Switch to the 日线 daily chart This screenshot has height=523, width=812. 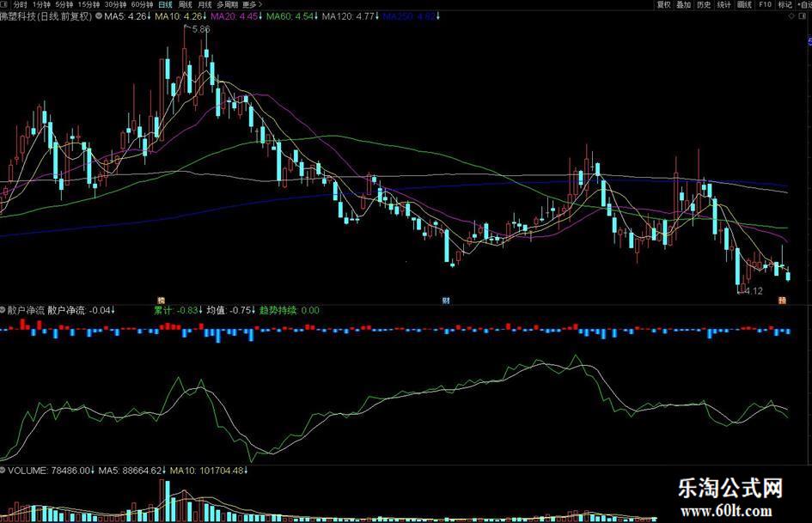[x=165, y=4]
